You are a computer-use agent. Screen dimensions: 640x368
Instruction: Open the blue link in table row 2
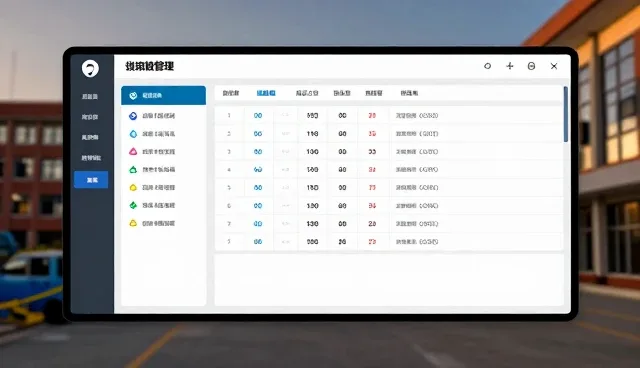[x=258, y=134]
